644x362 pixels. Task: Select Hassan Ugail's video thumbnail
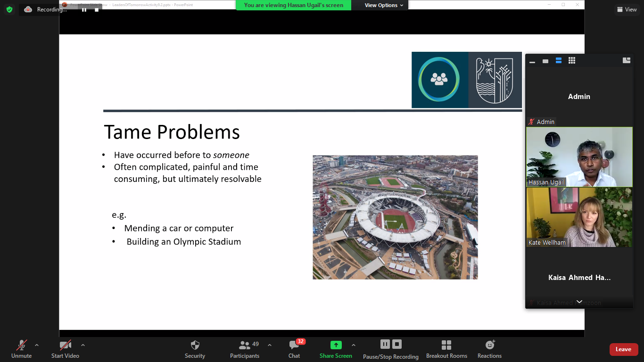click(x=579, y=156)
